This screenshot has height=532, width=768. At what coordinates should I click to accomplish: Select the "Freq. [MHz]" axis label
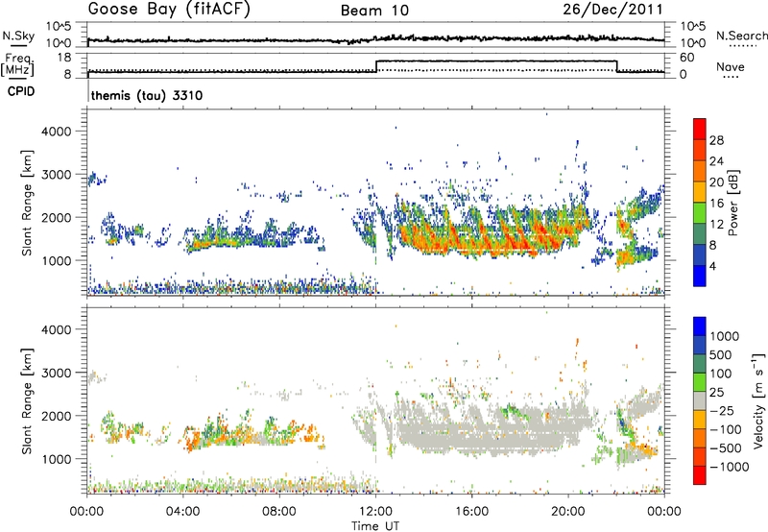(x=17, y=64)
